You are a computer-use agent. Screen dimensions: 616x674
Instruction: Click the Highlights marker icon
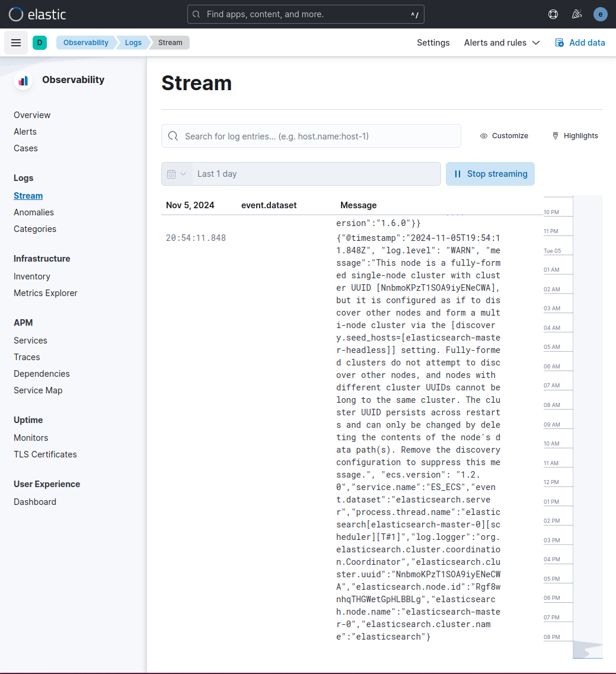556,136
